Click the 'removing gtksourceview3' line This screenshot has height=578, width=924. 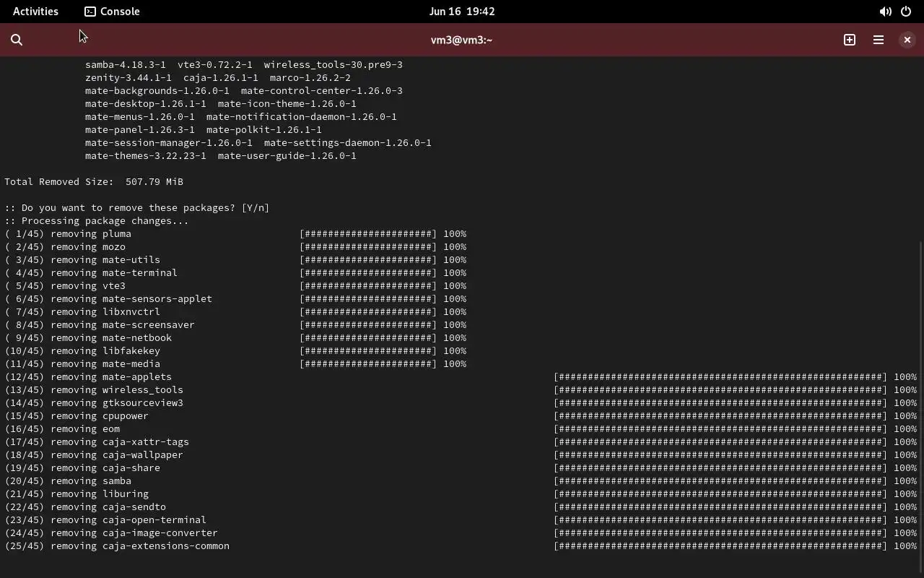[461, 403]
